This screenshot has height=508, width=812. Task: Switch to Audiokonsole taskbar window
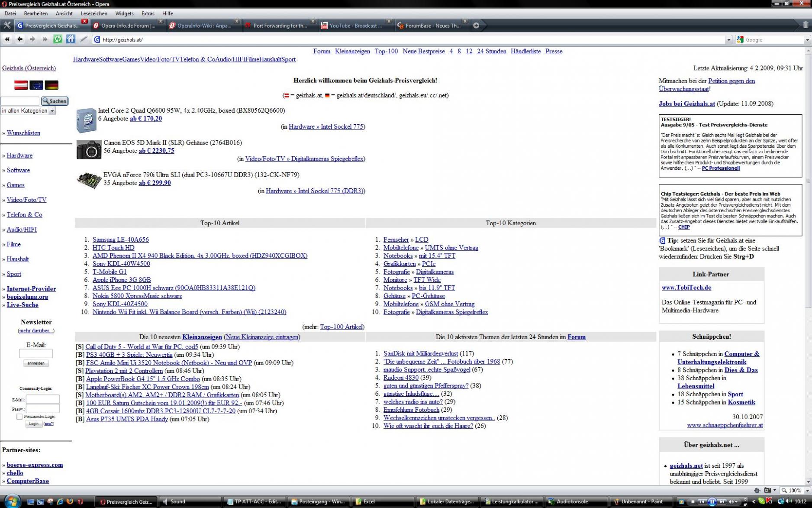point(577,502)
